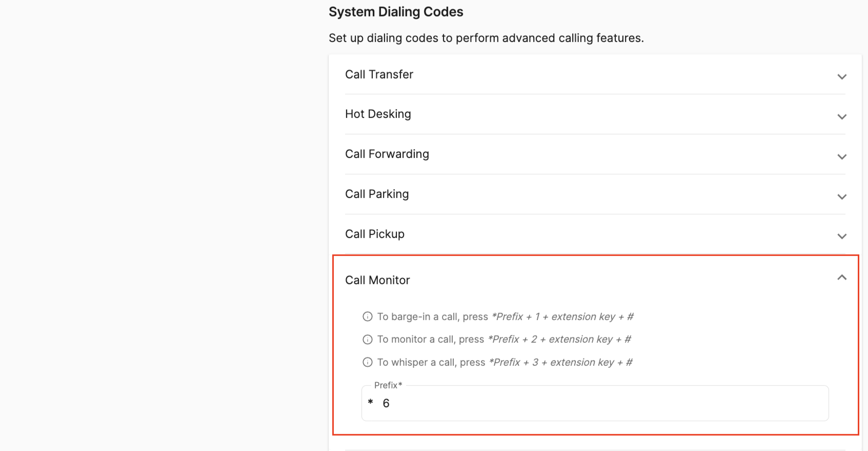Click the Call Monitor section title
The width and height of the screenshot is (868, 451).
377,280
